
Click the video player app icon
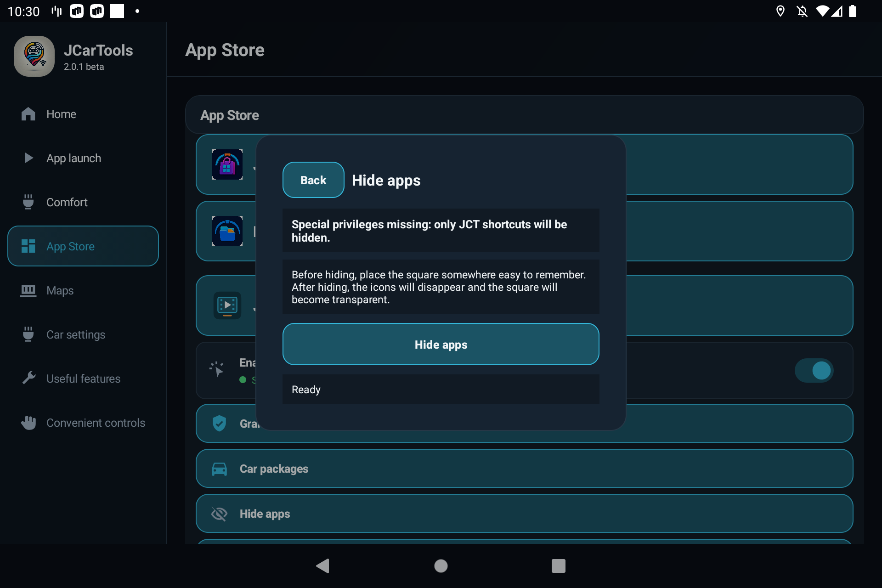pos(227,305)
